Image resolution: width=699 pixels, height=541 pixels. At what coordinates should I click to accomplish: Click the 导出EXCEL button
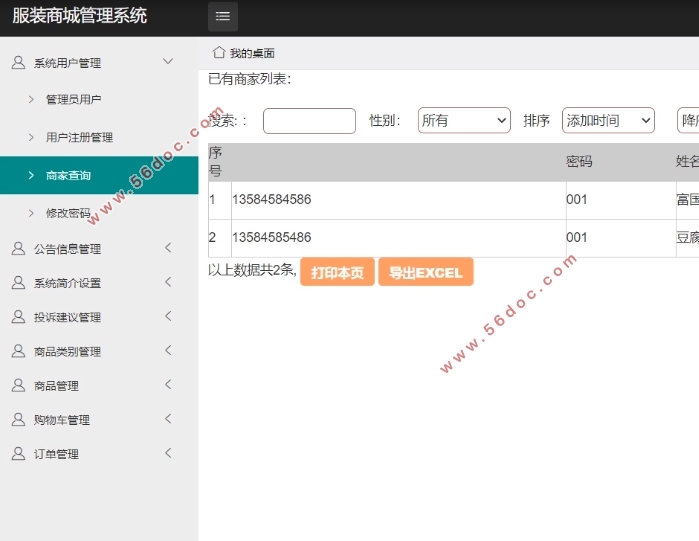point(426,272)
